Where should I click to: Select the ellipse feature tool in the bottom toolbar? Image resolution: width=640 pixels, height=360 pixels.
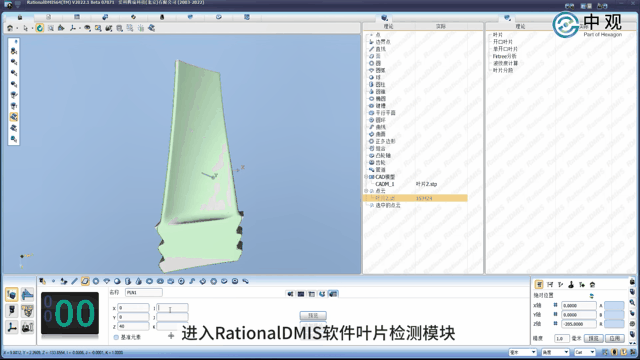pos(149,281)
